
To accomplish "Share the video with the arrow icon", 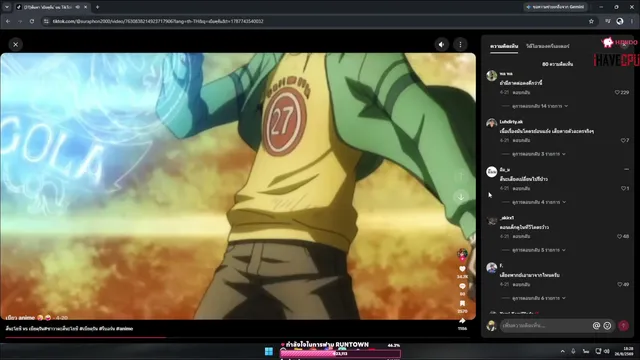I will [462, 321].
